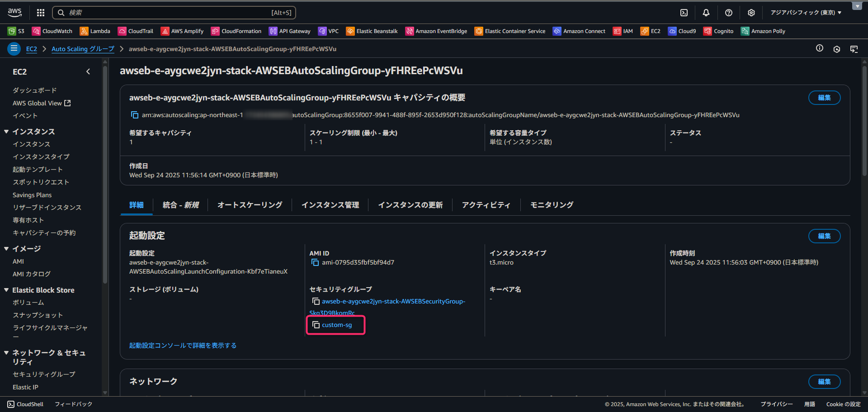Image resolution: width=868 pixels, height=412 pixels.
Task: Collapse the インスタンス sidebar section
Action: [6, 132]
